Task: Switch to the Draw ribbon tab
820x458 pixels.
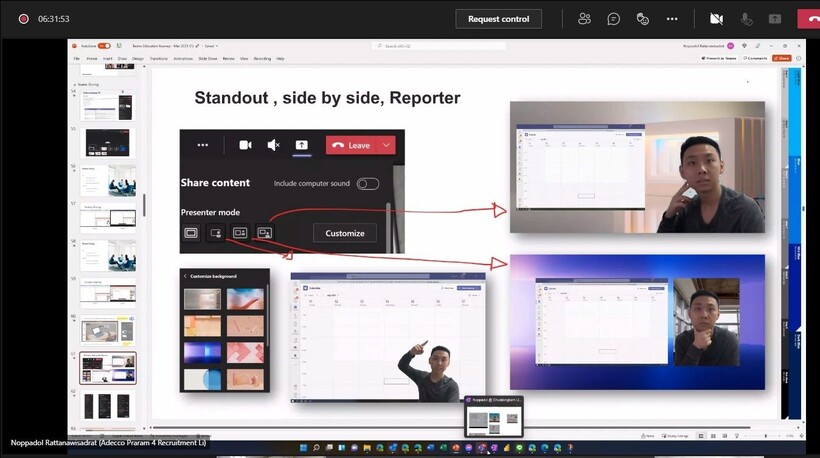Action: [x=122, y=59]
